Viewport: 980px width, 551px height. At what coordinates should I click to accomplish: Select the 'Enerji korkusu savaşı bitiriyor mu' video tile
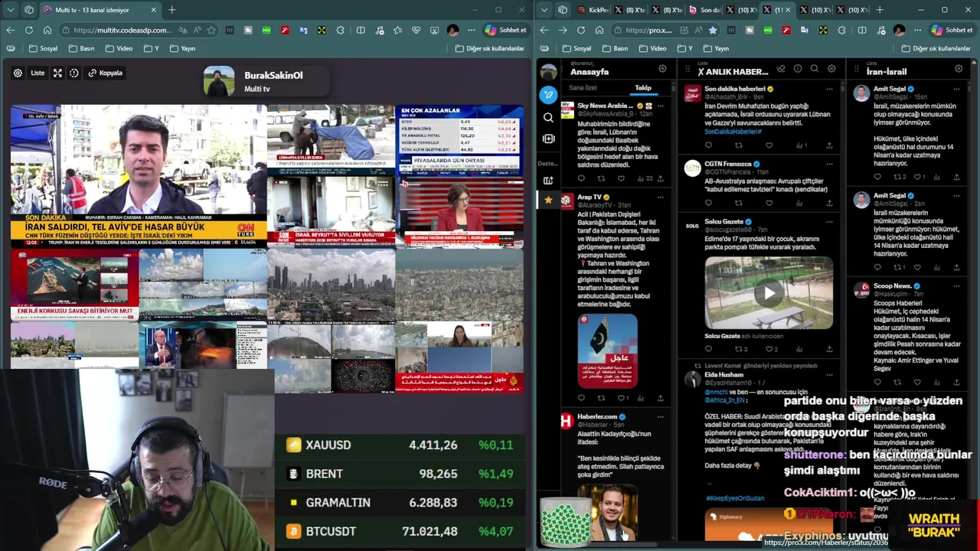pyautogui.click(x=74, y=283)
